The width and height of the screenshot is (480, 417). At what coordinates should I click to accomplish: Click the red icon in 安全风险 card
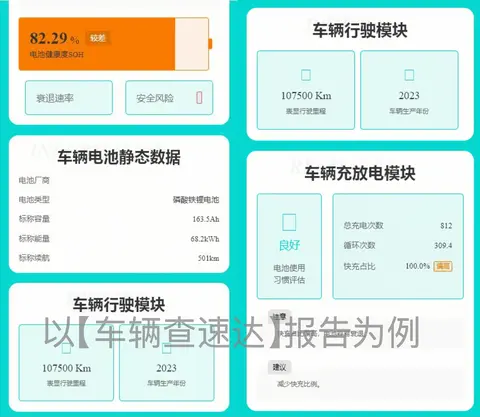tap(199, 98)
